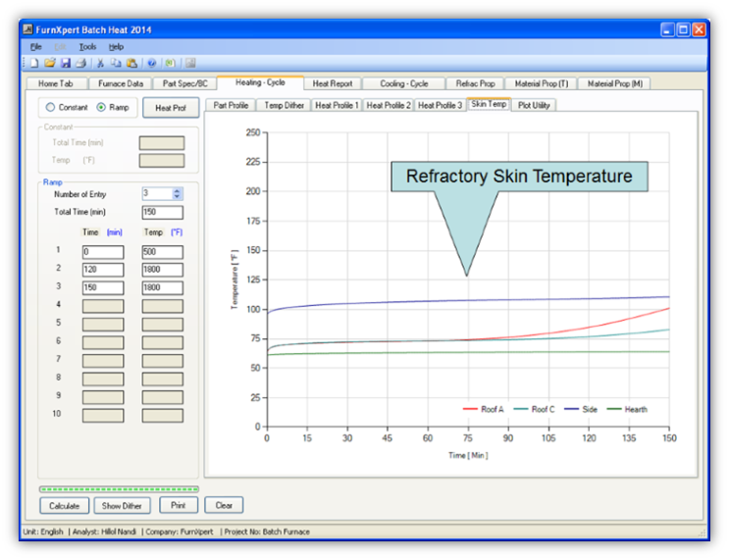Click the Print button below the progress bar
Image resolution: width=729 pixels, height=560 pixels.
tap(178, 505)
